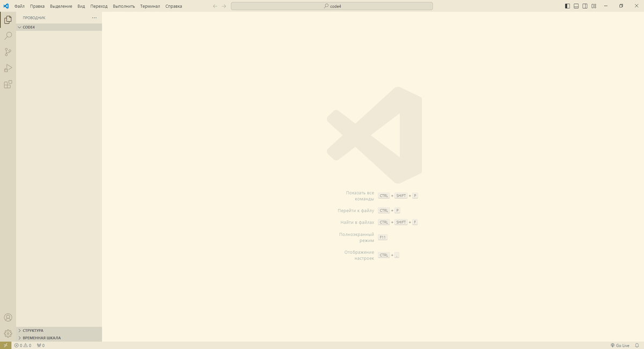Open Run and Debug view icon
This screenshot has width=644, height=349.
coord(8,68)
